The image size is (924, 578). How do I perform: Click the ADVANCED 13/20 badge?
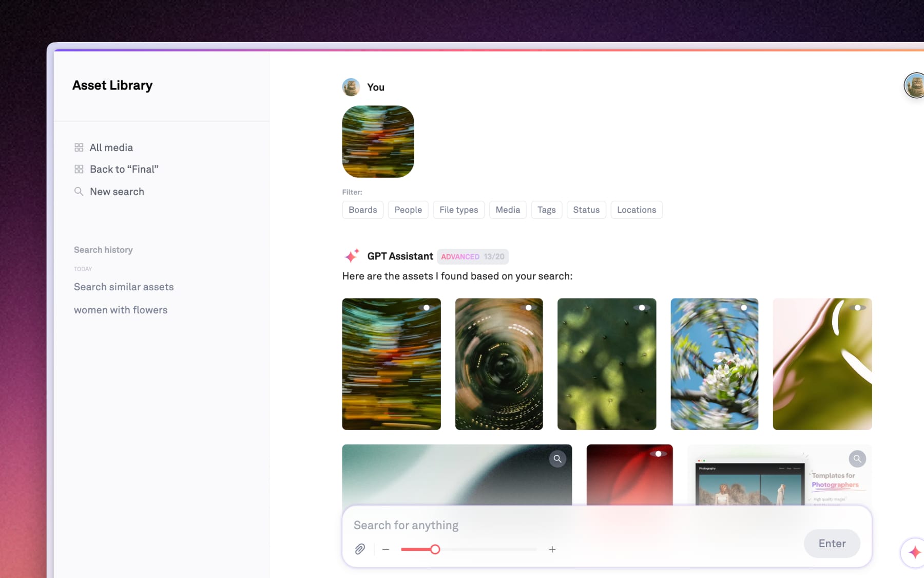coord(473,256)
